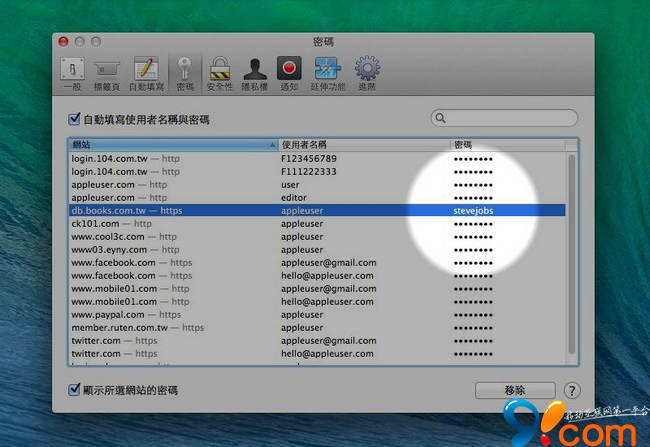Screen dimensions: 650x447
Task: Uncheck 顯示所選網站的密碼 checkbox
Action: (75, 389)
